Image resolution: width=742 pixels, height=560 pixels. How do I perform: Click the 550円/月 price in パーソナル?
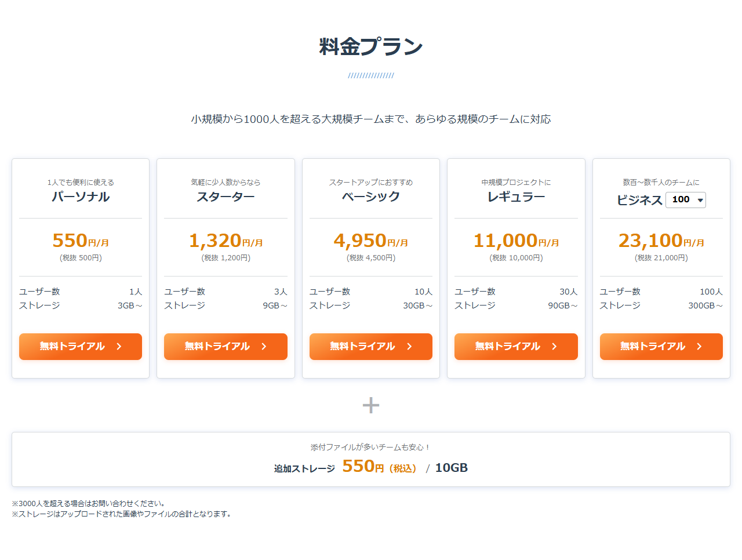pyautogui.click(x=81, y=241)
